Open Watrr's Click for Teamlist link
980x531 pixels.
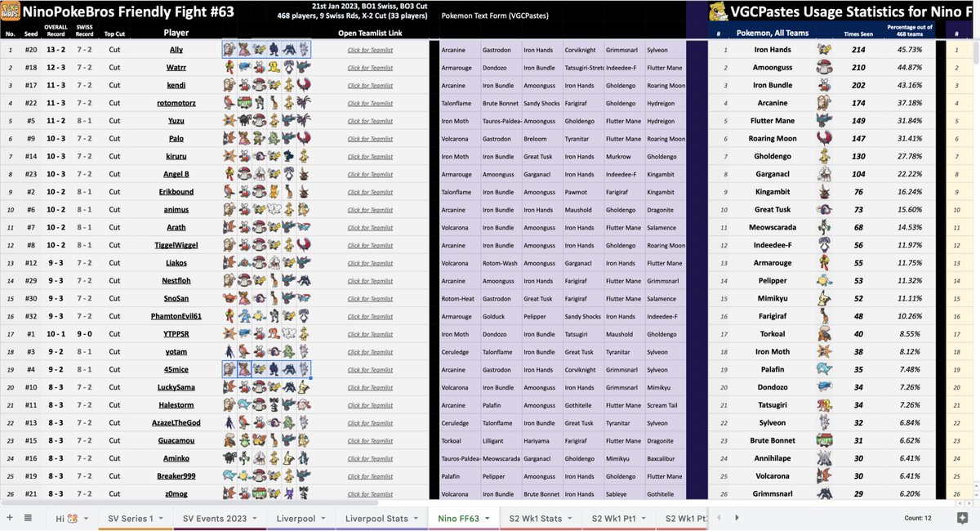pos(370,68)
